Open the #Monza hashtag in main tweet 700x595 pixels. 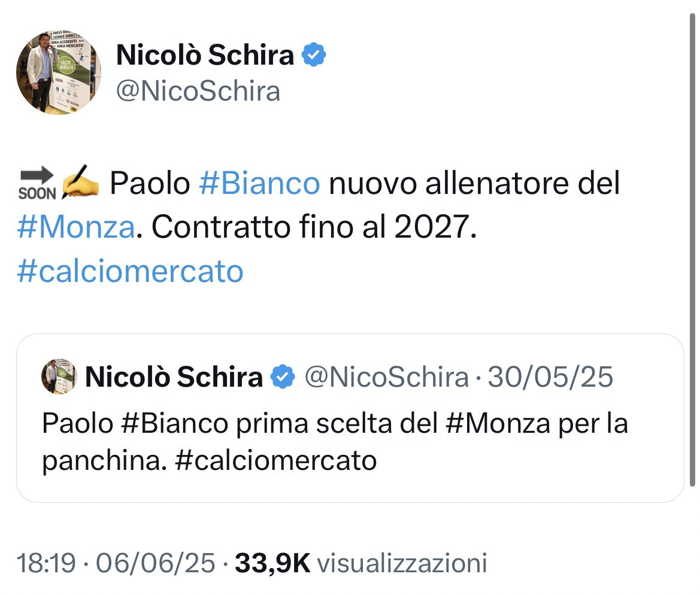tap(76, 227)
